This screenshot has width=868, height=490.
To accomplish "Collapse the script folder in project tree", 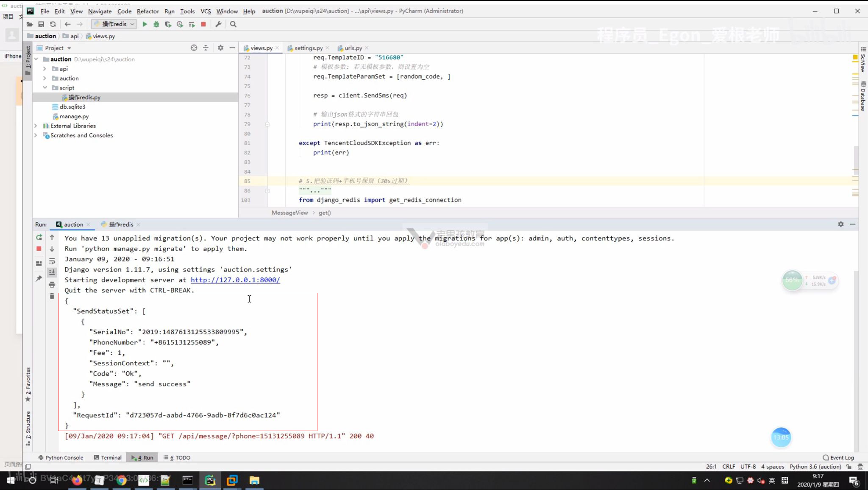I will pyautogui.click(x=45, y=88).
